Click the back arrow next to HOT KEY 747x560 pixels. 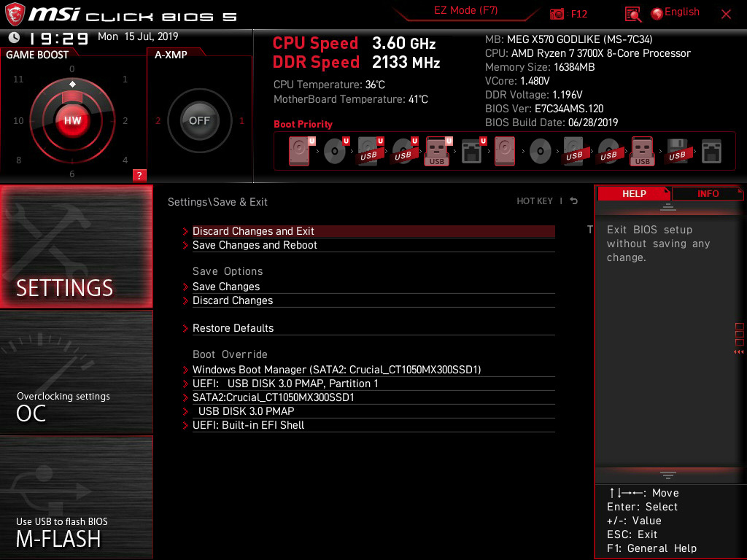(x=573, y=201)
